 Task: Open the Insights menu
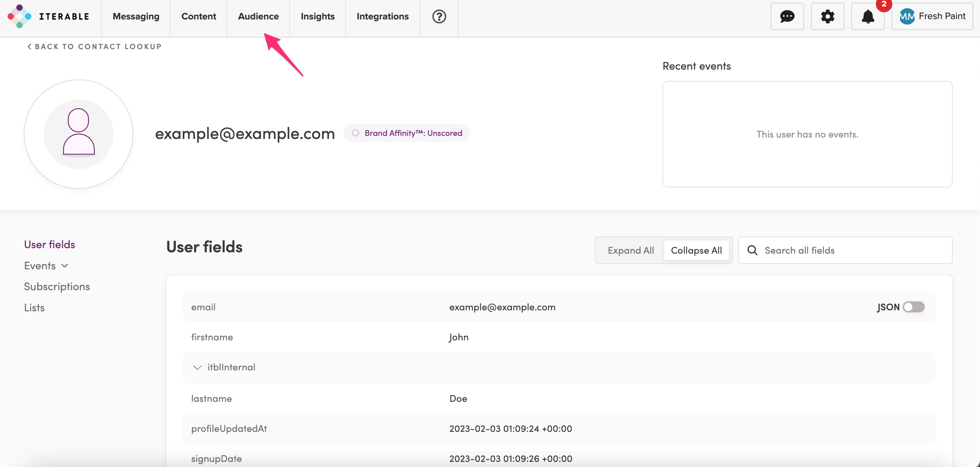317,16
